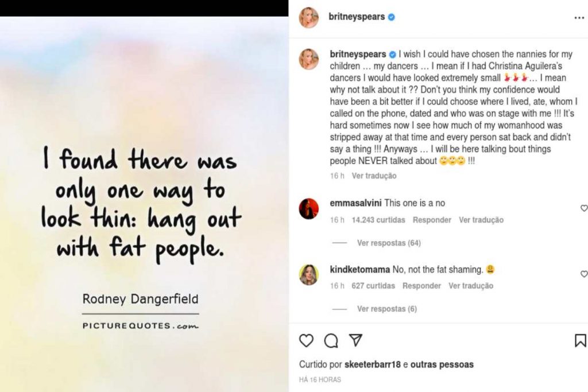Image resolution: width=588 pixels, height=392 pixels.
Task: Reply to emmasalvini's comment via 'Responder'
Action: (432, 220)
